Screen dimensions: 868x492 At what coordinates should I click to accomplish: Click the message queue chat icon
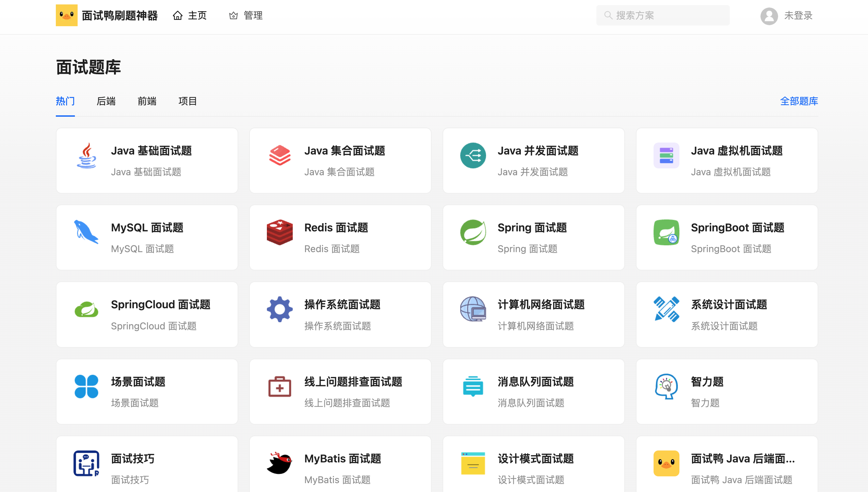click(x=473, y=386)
